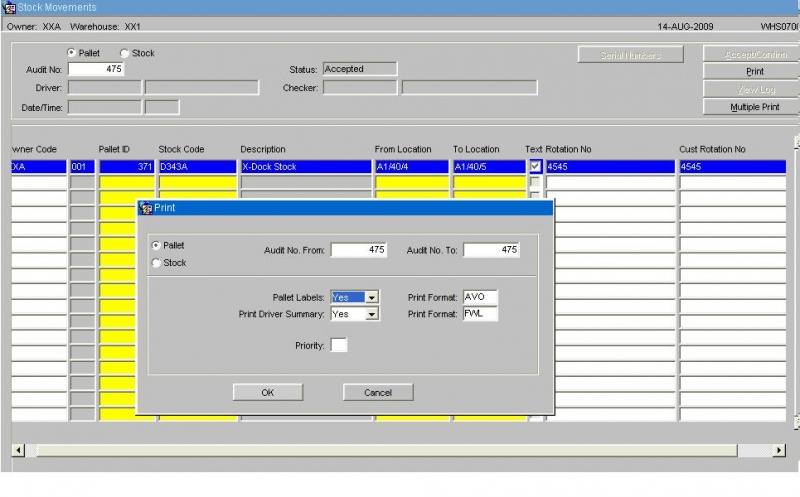Click the Audit No. From field

[359, 250]
